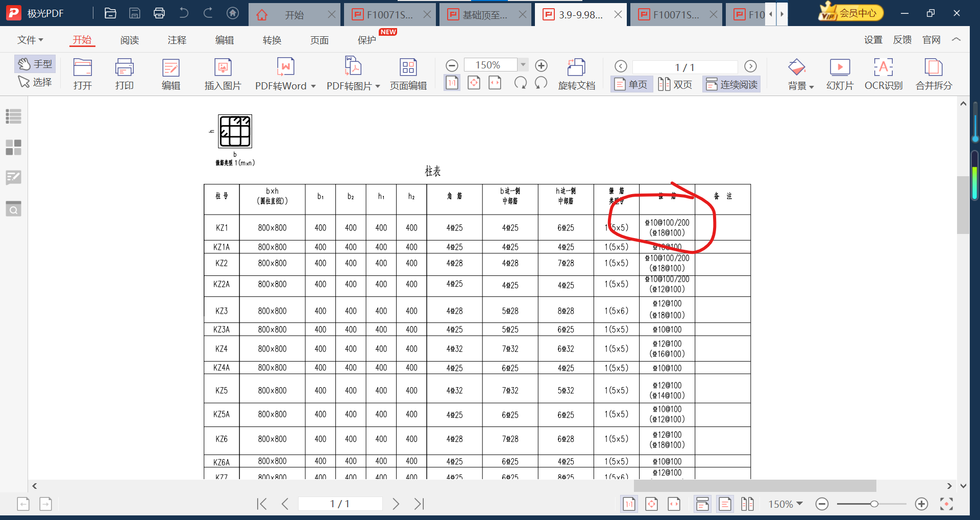Click the redo arrow icon
Screen dimensions: 980x520
coord(208,13)
